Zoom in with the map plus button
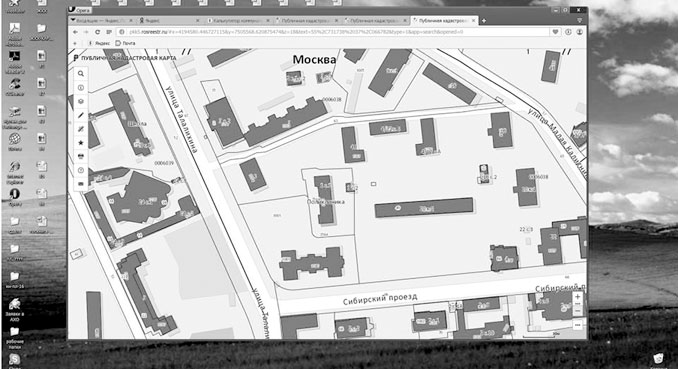The height and width of the screenshot is (369, 678). pyautogui.click(x=578, y=297)
